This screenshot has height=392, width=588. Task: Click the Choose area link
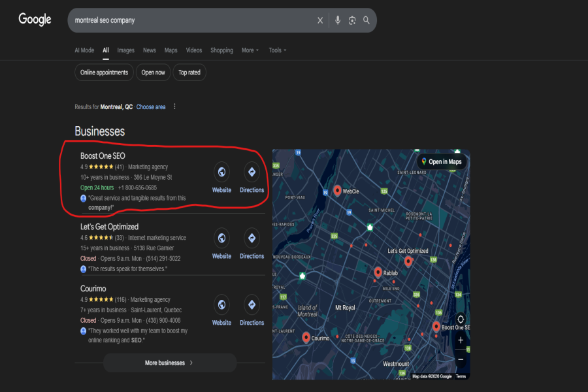151,107
